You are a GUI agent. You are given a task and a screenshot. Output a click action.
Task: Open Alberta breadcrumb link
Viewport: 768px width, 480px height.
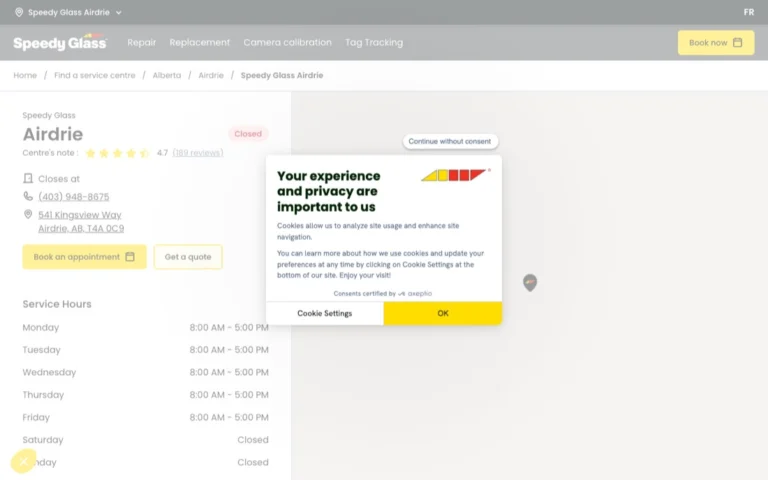pos(167,75)
